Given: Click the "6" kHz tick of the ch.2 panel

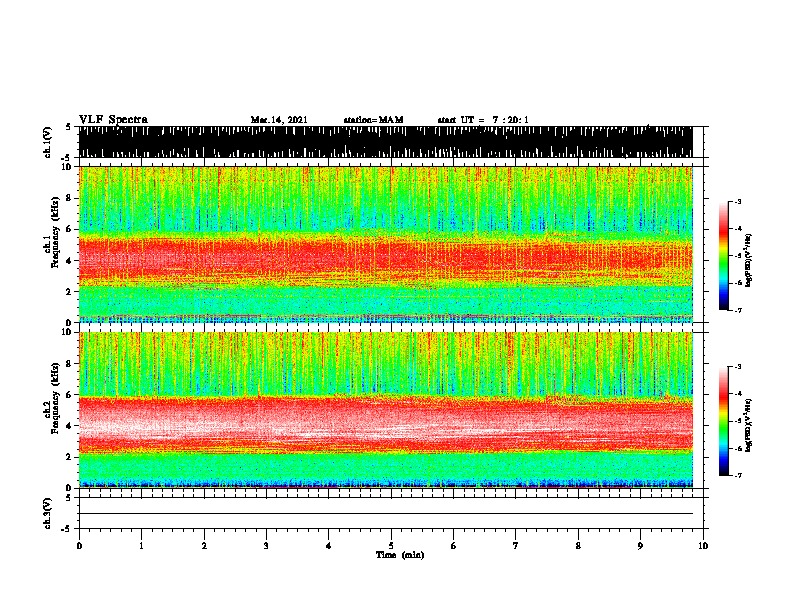Looking at the screenshot, I should pyautogui.click(x=69, y=395).
